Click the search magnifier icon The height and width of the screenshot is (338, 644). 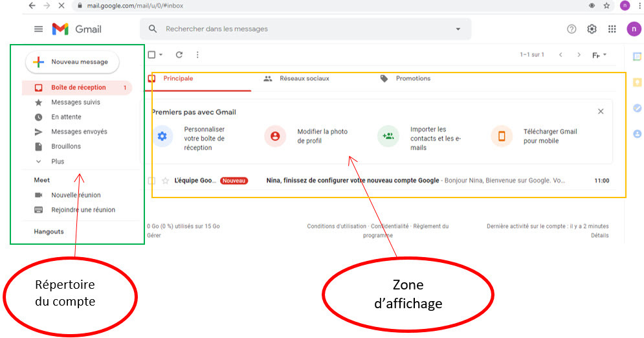[x=152, y=28]
